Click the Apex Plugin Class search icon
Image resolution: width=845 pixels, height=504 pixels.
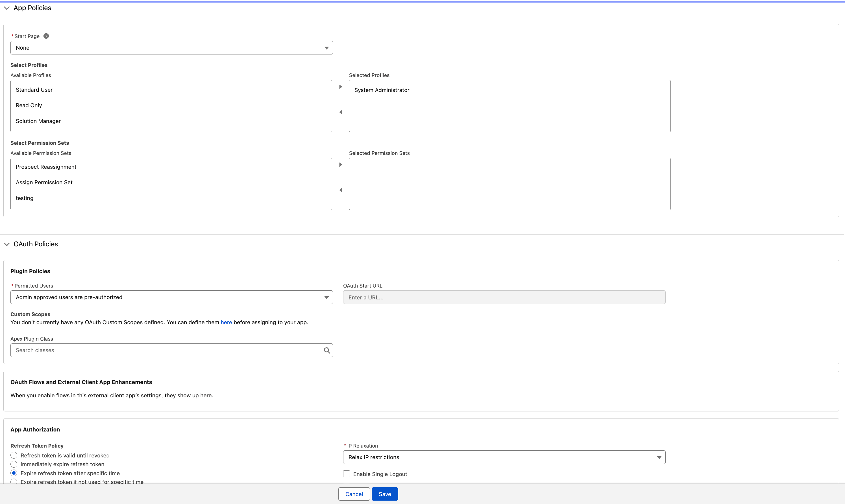(x=327, y=350)
